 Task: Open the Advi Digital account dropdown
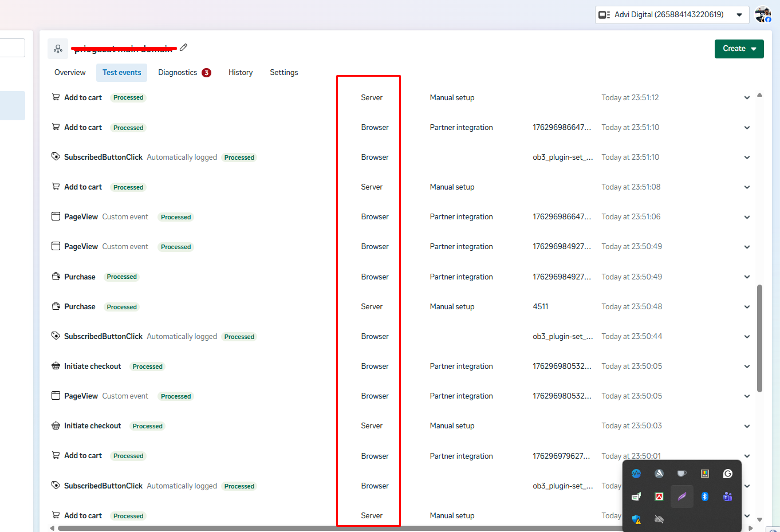672,15
